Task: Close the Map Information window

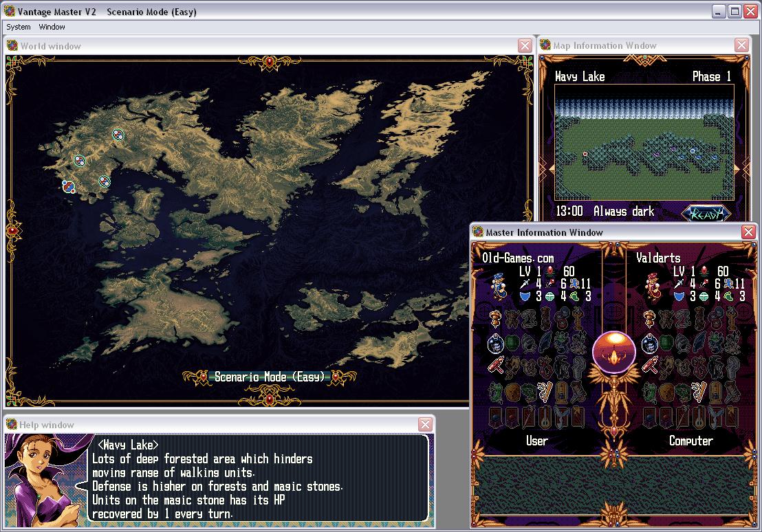Action: point(741,45)
